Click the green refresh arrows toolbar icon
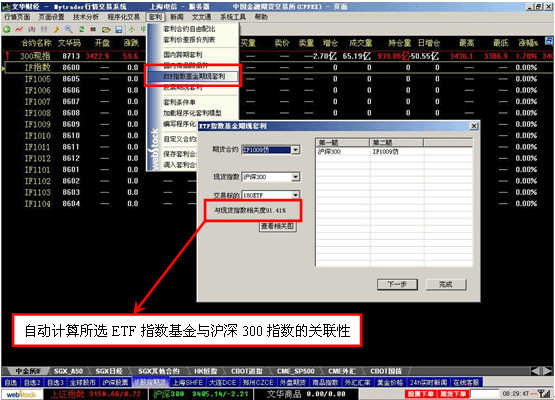This screenshot has height=400, width=555. [81, 29]
